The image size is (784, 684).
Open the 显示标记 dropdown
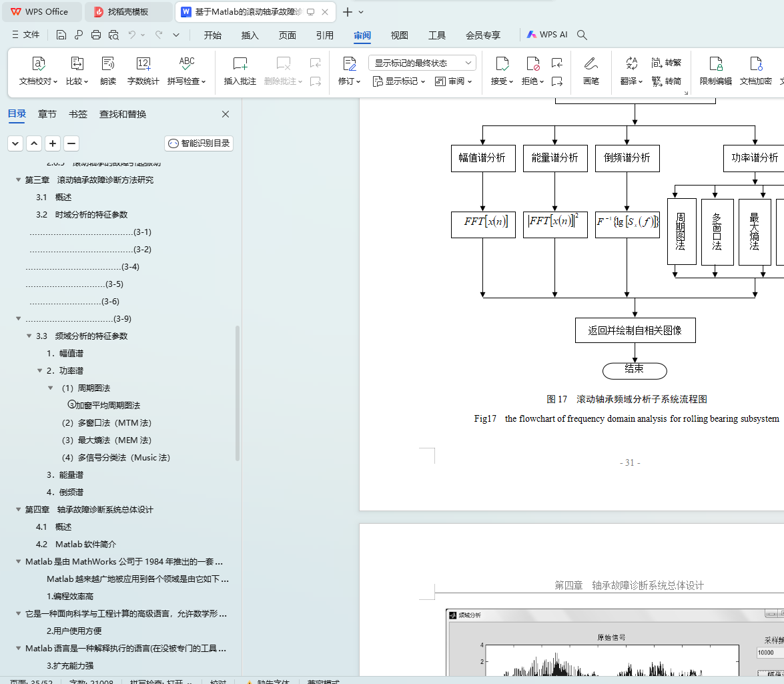click(399, 81)
